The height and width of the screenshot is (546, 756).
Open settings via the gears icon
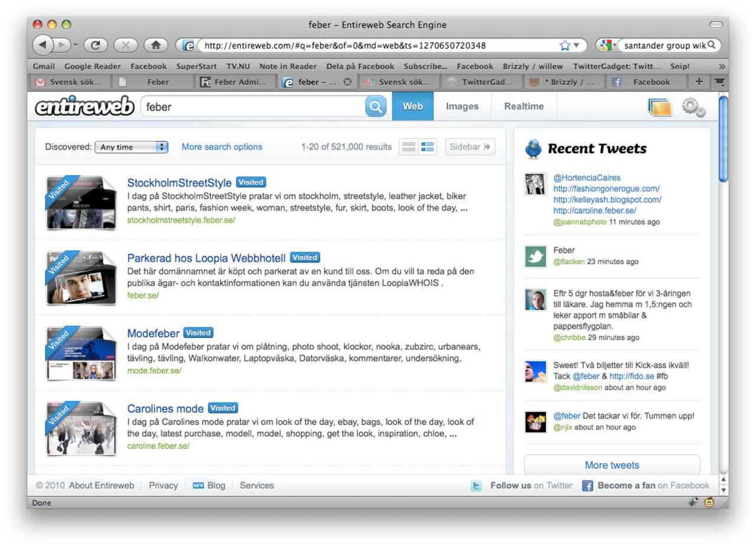[693, 108]
